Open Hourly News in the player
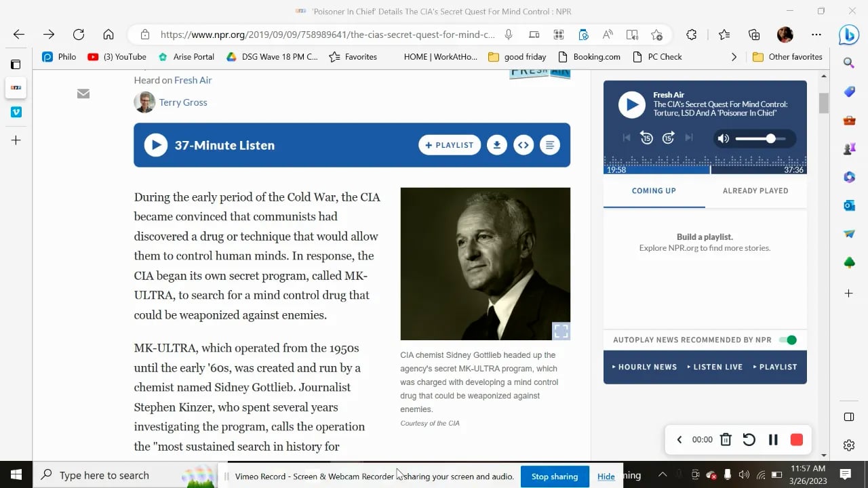Viewport: 868px width, 488px height. pyautogui.click(x=644, y=367)
